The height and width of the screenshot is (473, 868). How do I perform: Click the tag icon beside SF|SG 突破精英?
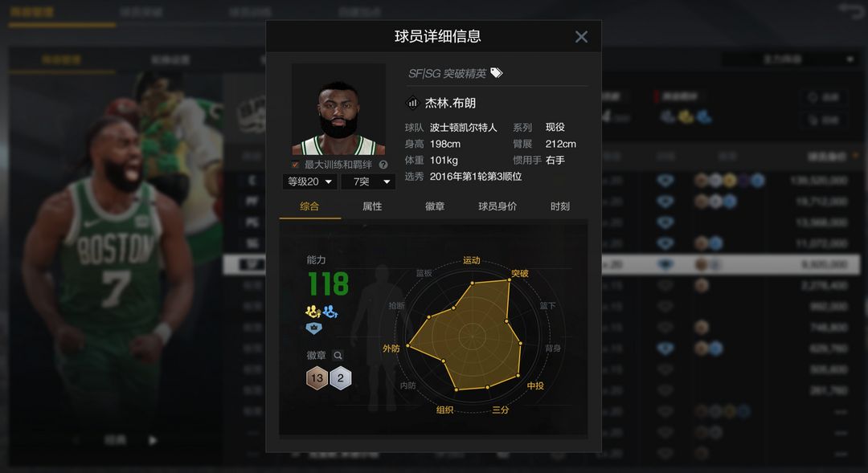[x=497, y=72]
